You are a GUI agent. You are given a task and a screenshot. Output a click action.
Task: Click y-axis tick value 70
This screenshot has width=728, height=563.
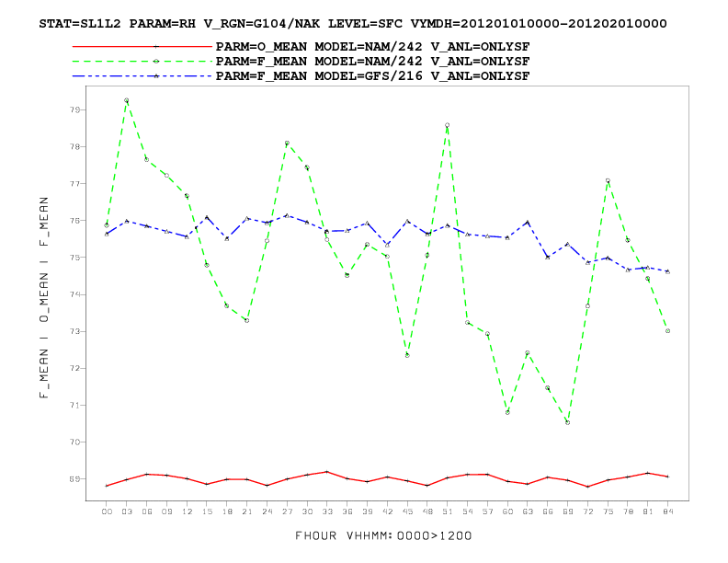point(74,442)
